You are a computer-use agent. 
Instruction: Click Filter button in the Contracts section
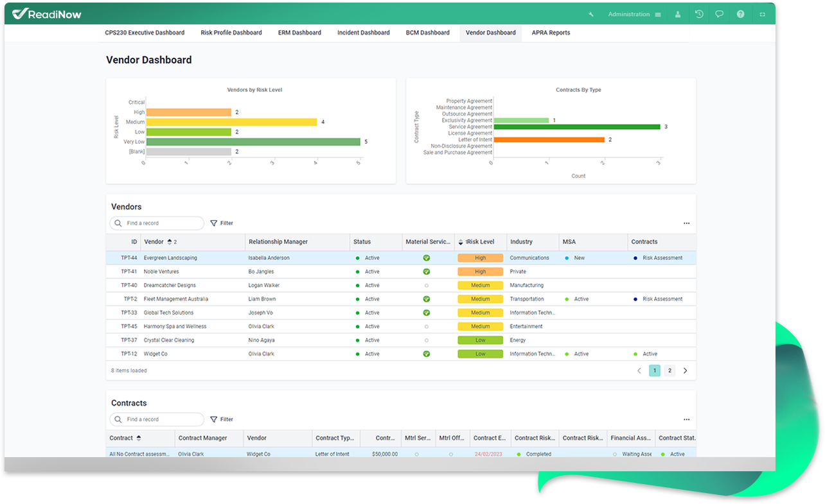click(x=221, y=419)
